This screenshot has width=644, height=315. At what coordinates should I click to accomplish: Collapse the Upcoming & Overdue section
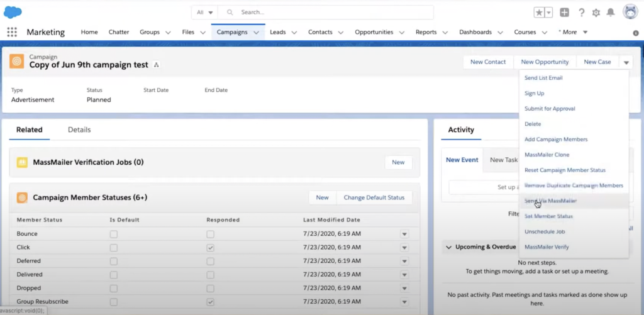(448, 247)
